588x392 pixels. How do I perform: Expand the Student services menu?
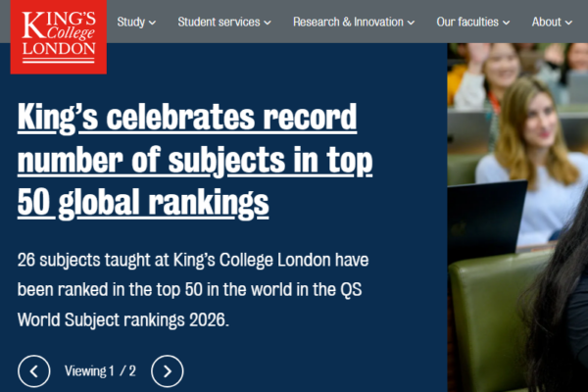click(224, 23)
